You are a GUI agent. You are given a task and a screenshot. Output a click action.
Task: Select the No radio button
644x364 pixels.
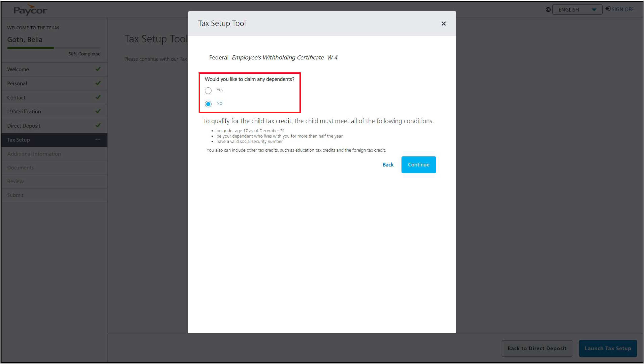click(x=208, y=104)
